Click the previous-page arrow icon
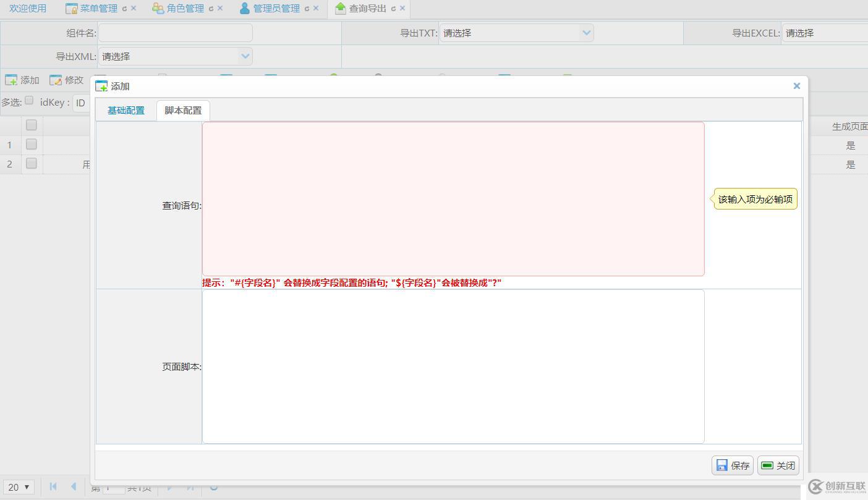 (x=74, y=487)
